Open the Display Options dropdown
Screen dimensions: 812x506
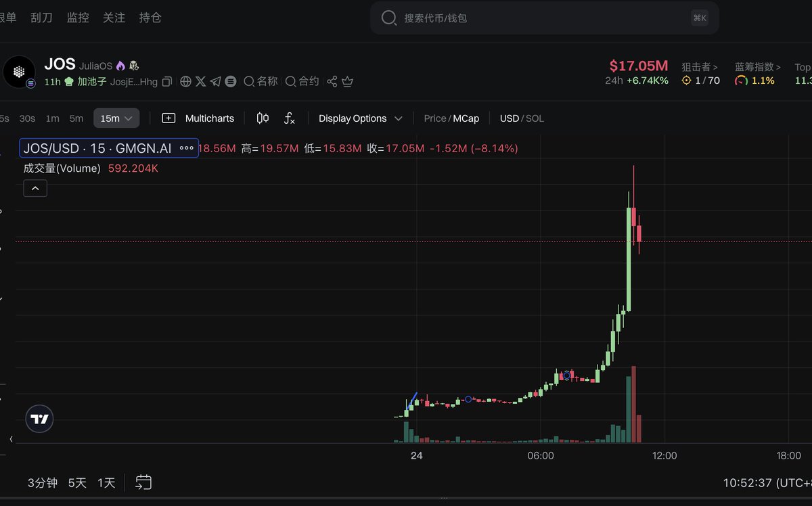point(360,118)
